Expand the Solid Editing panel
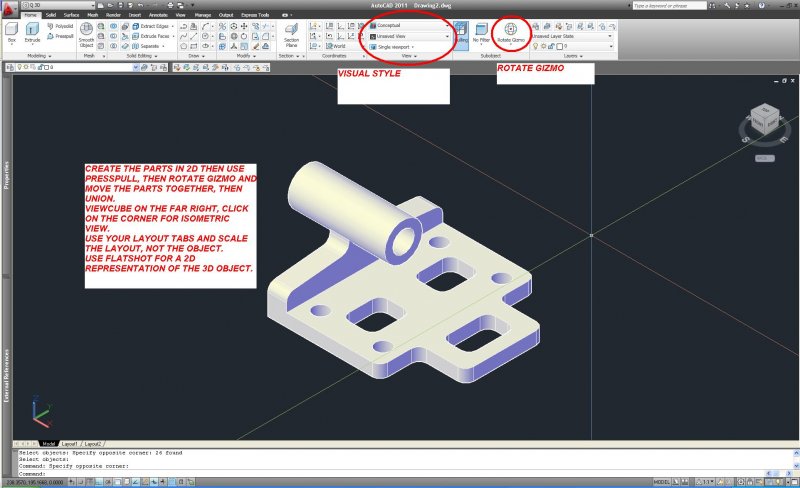The image size is (800, 488). [142, 56]
